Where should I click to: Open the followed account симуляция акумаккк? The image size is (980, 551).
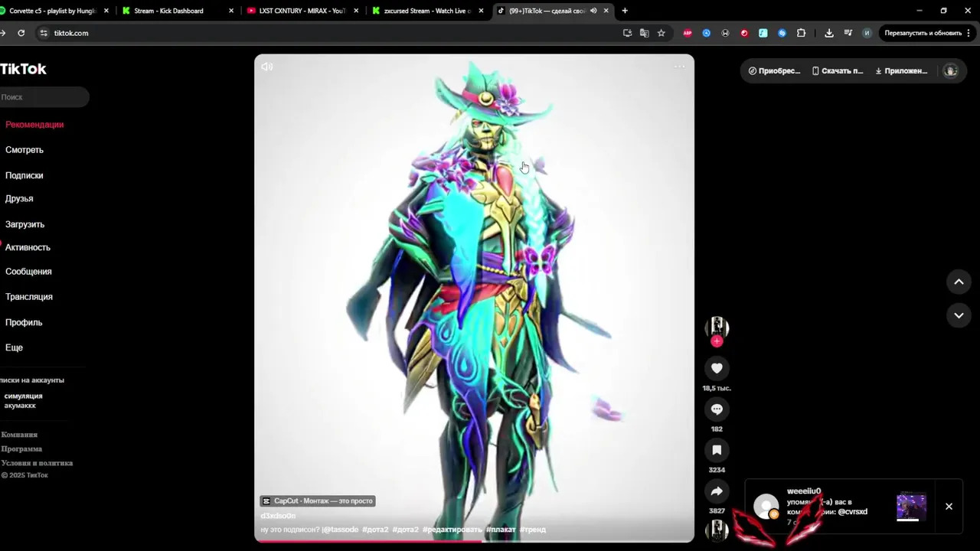pos(23,401)
